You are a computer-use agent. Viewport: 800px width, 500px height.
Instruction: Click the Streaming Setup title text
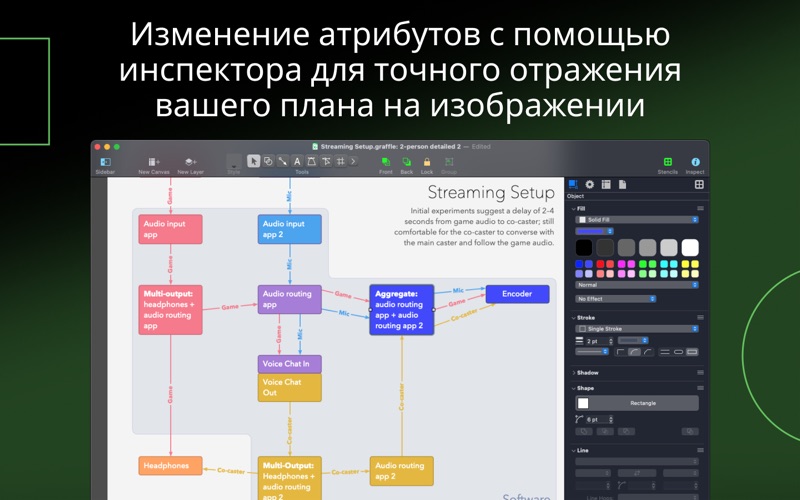coord(491,193)
